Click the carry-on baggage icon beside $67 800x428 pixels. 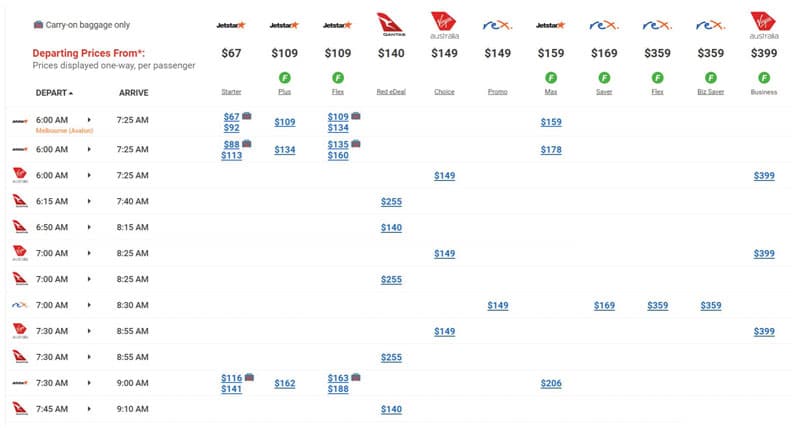tap(246, 116)
